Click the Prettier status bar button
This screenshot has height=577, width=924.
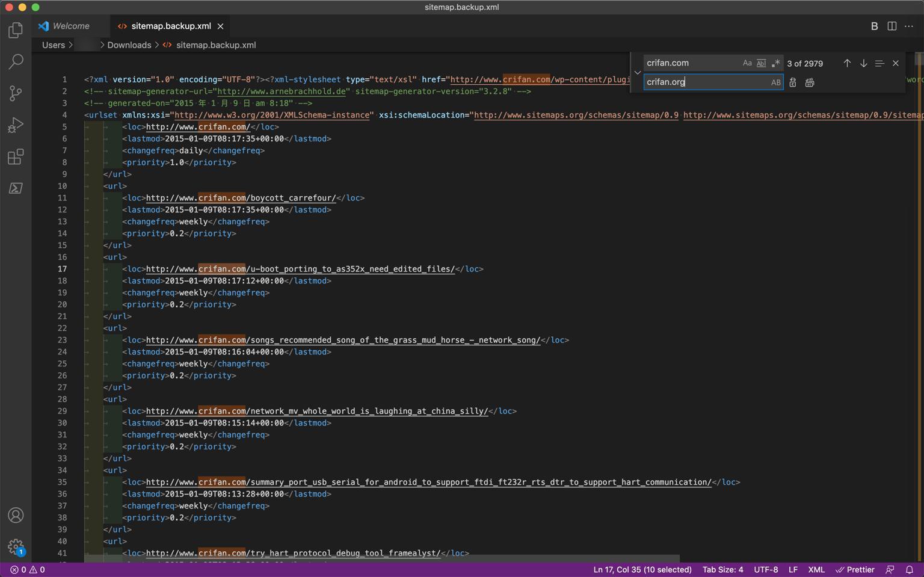click(x=855, y=570)
